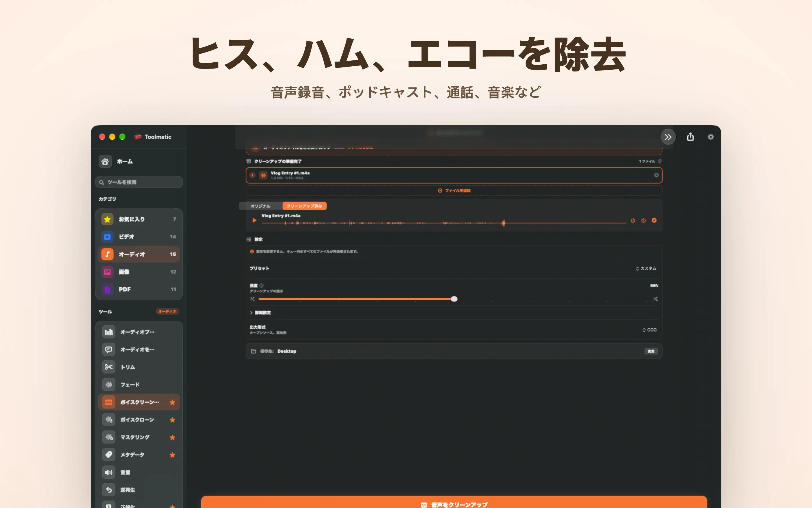Viewport: 812px width, 508px height.
Task: Play the Vlog Entry #1.m4a preview
Action: (254, 220)
